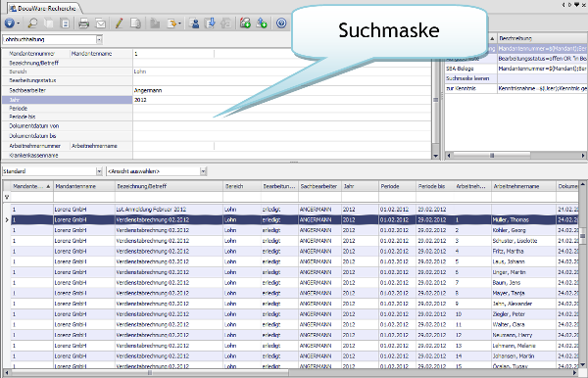The image size is (588, 378).
Task: Click result list vertical scrollbar up arrow
Action: pos(582,185)
